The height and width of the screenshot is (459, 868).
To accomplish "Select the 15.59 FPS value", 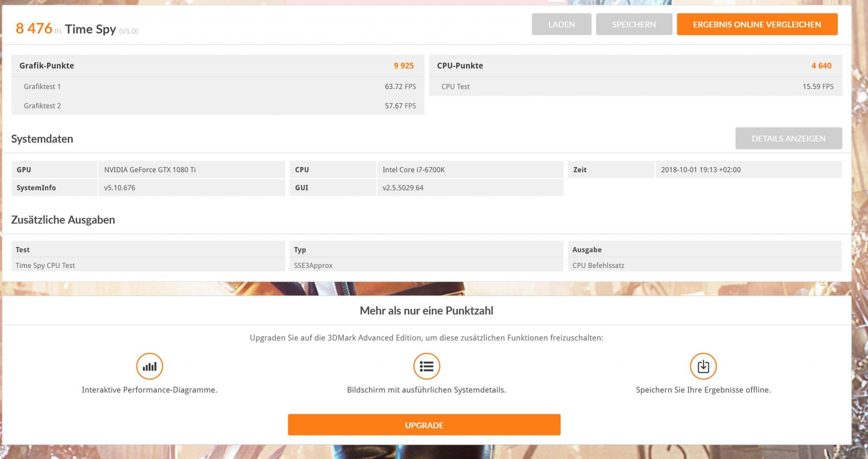I will (x=818, y=86).
